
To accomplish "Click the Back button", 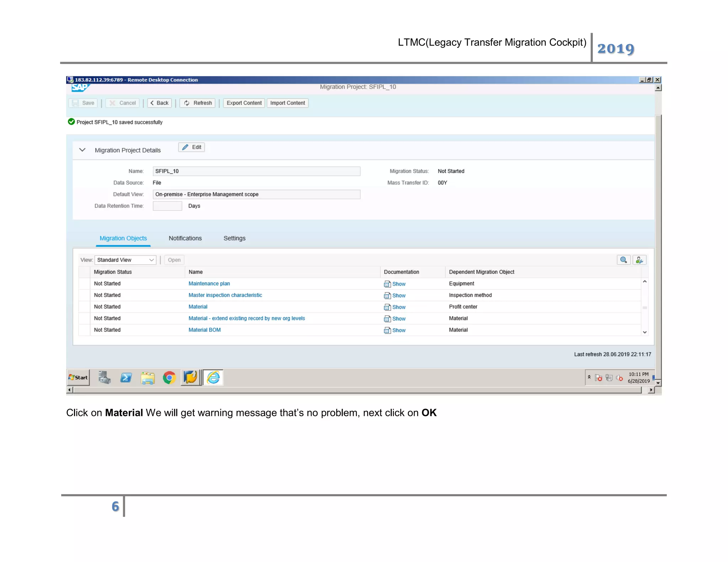I will coord(159,103).
